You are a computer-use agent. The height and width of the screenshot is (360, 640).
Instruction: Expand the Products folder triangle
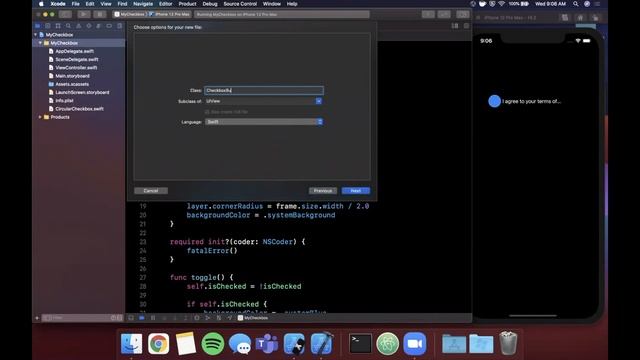[x=40, y=117]
